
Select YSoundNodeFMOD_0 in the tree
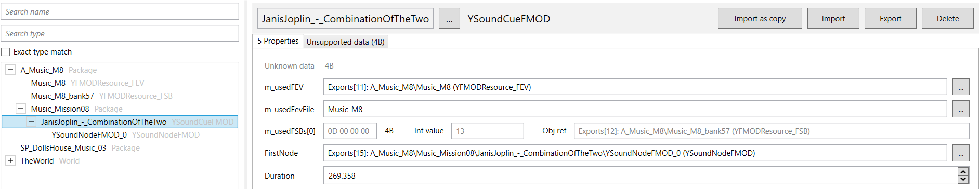(x=89, y=134)
